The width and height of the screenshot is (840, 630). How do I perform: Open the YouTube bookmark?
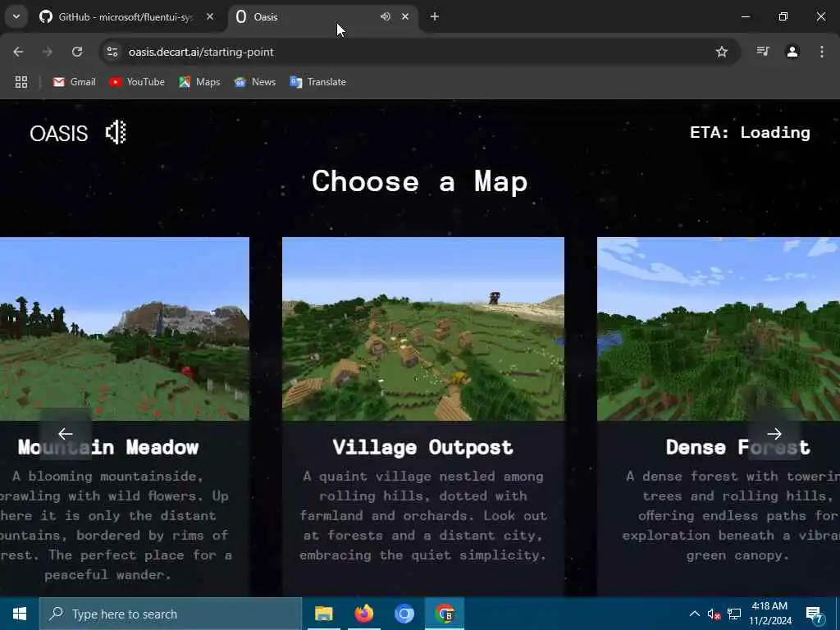point(137,82)
